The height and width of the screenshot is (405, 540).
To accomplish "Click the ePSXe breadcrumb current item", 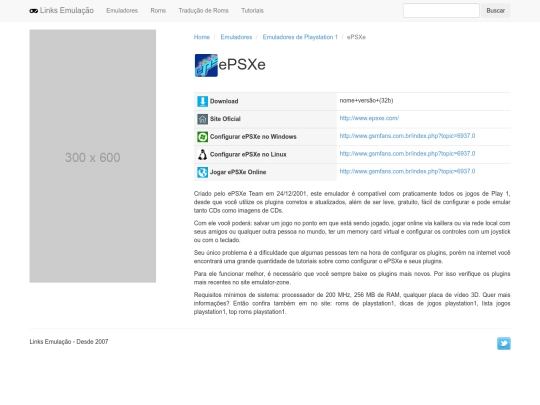I will pos(356,37).
